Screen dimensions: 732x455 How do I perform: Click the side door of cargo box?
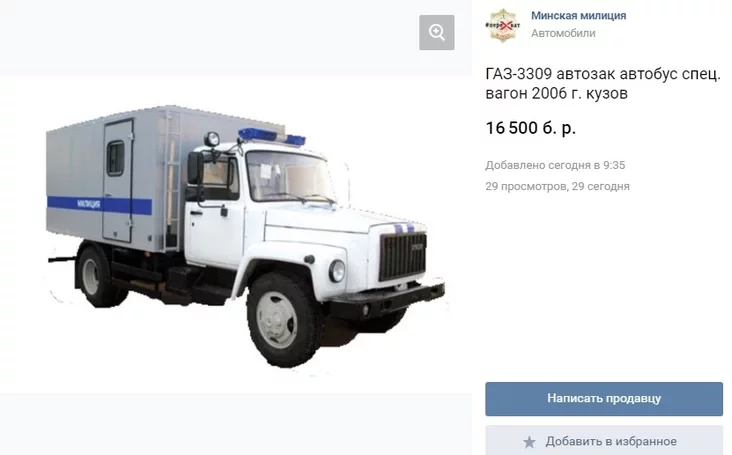118,180
